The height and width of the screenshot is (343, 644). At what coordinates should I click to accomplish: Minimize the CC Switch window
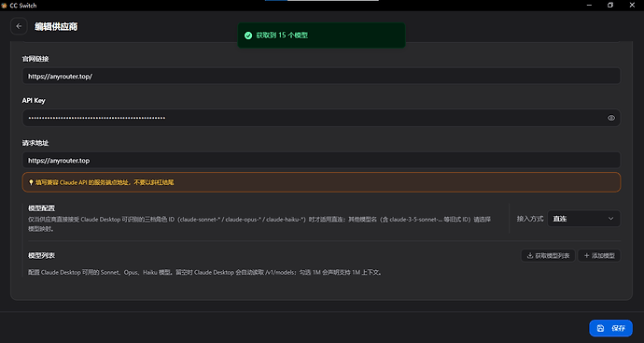589,6
